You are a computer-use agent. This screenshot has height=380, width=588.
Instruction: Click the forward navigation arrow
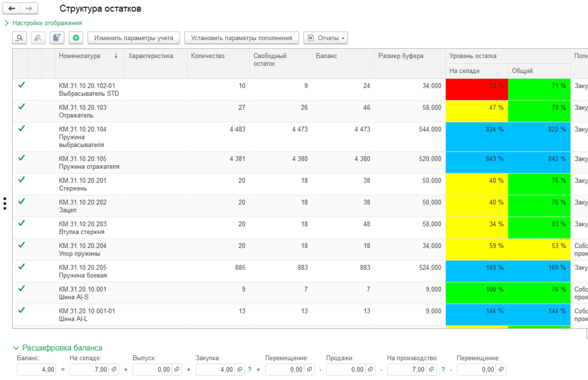coord(29,9)
